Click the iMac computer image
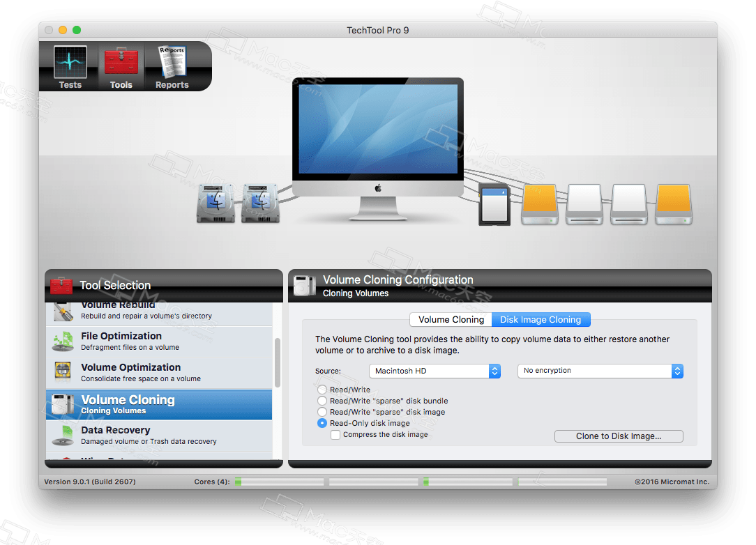Viewport: 756px width, 545px height. [x=378, y=149]
